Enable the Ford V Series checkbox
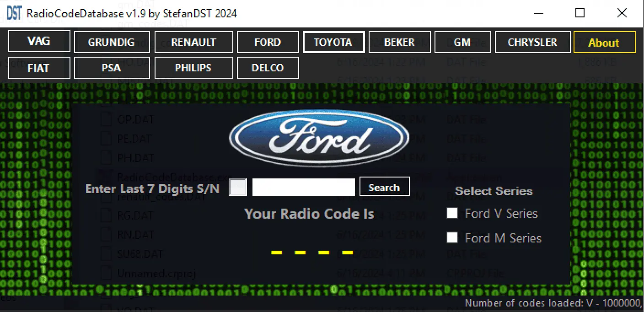The image size is (644, 312). (452, 213)
